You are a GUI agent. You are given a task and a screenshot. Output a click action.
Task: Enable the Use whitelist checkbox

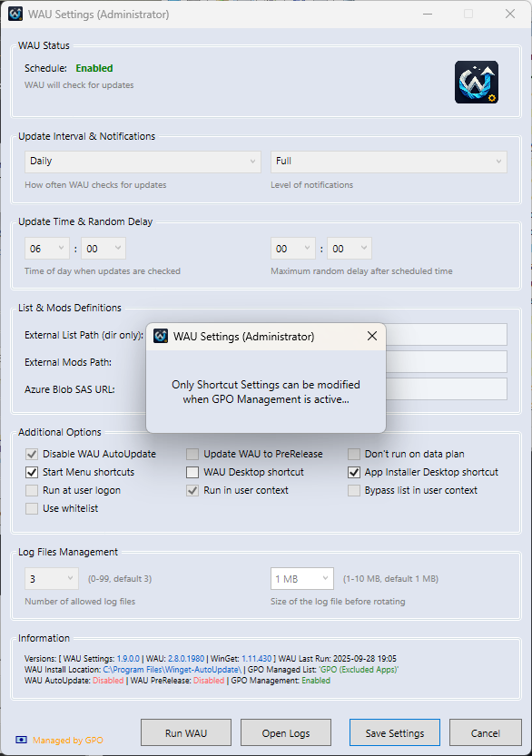tap(32, 508)
